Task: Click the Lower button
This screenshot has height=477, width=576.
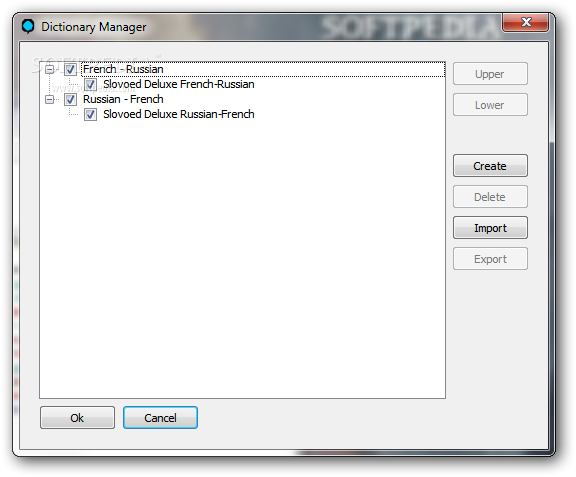Action: (x=490, y=105)
